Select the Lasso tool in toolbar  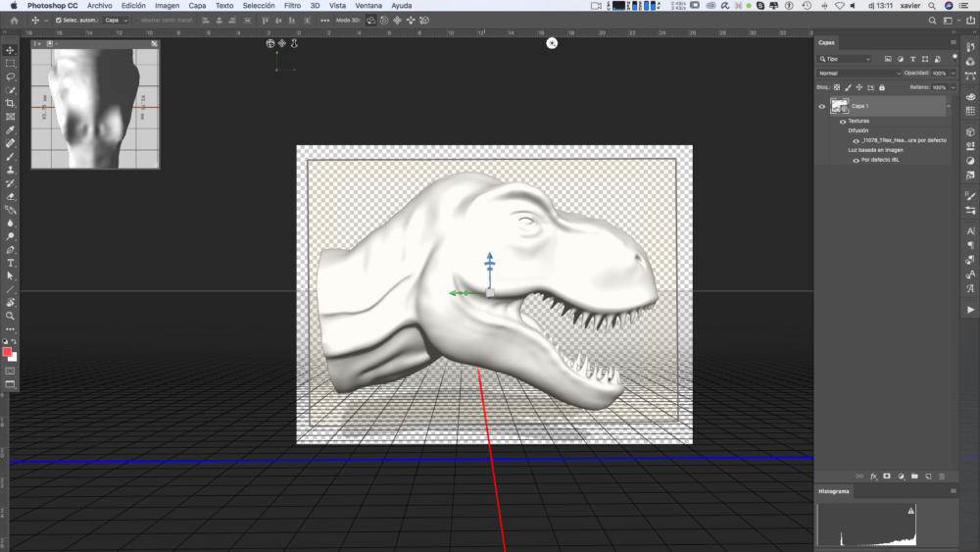point(11,76)
